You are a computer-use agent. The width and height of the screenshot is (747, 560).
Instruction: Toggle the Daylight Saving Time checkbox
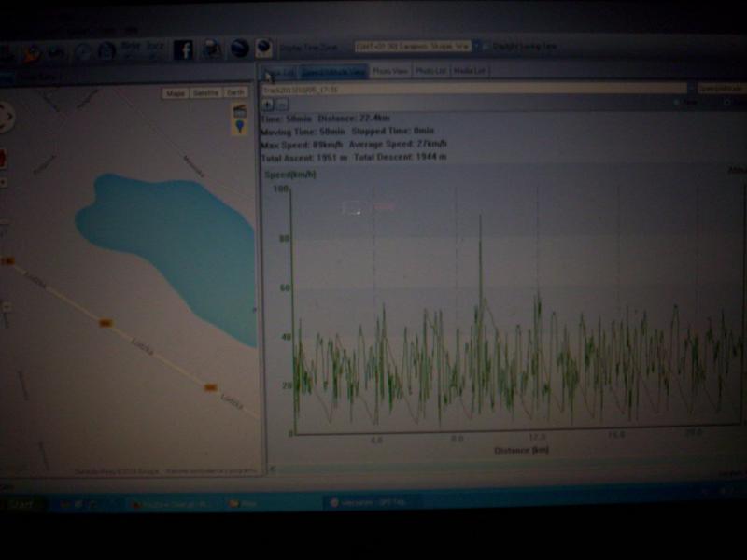click(x=487, y=45)
